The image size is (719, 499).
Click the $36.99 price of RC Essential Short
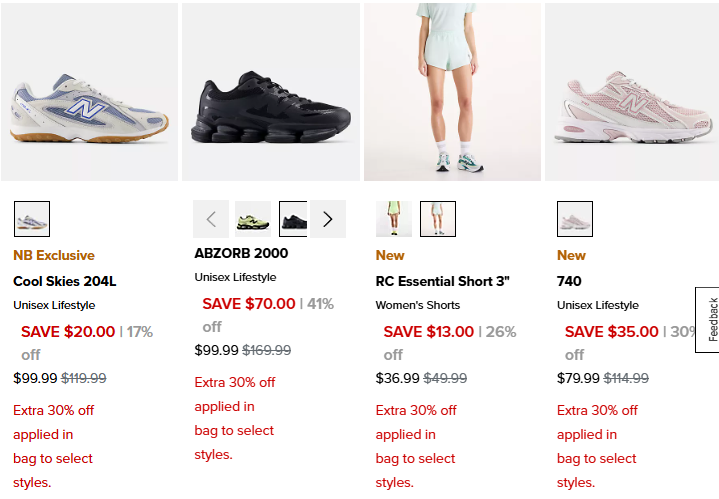[398, 378]
